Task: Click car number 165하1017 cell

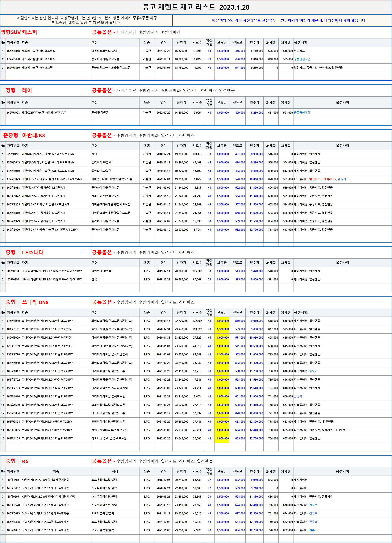Action: (13, 371)
